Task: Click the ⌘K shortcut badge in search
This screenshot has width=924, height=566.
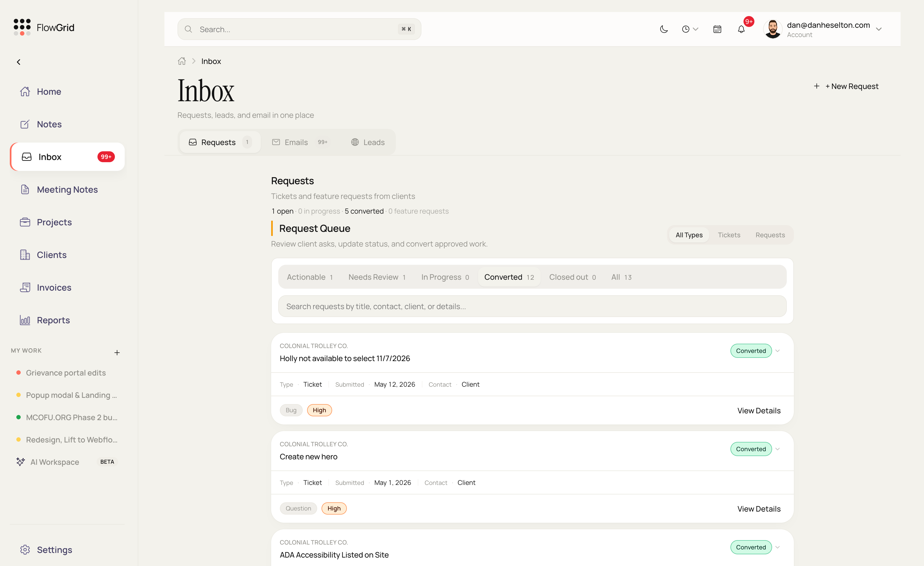Action: coord(406,29)
